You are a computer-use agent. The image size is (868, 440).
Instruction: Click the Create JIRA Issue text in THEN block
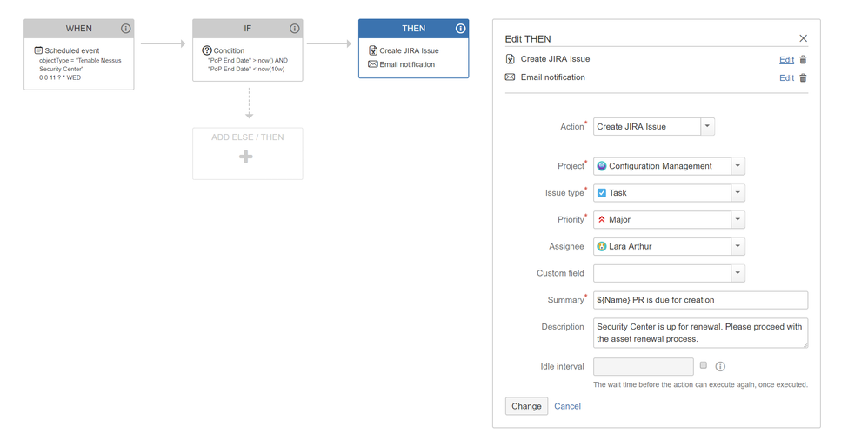409,50
